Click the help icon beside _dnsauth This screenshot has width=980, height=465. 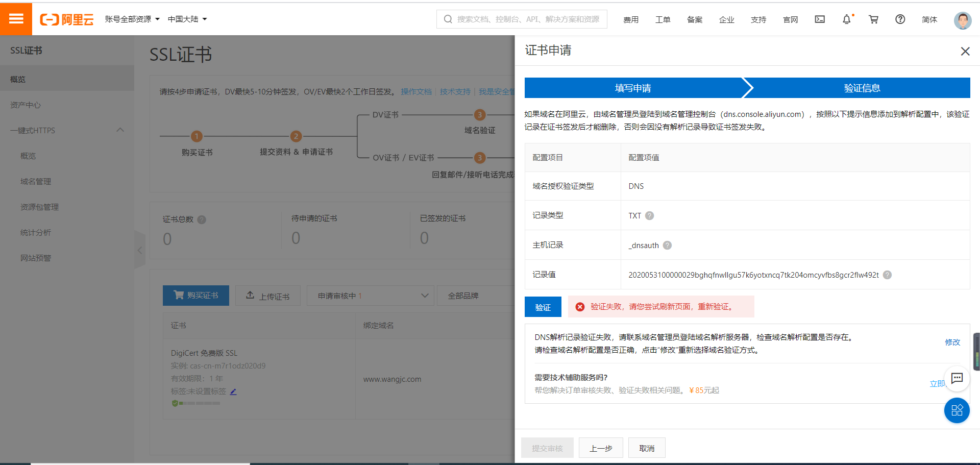pos(667,245)
